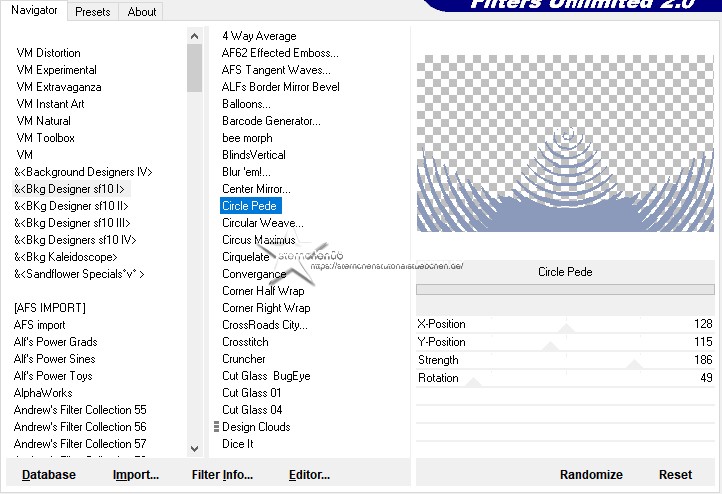Select &<BKg Designer sf10 II> category

pos(71,206)
